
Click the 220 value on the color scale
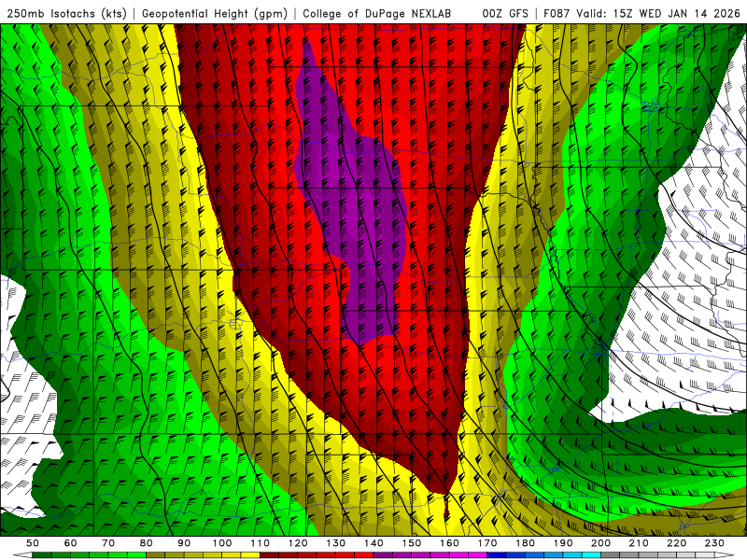pos(677,543)
